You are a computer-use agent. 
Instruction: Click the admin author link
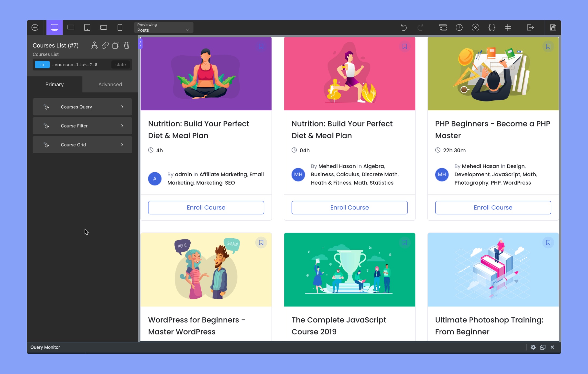183,174
